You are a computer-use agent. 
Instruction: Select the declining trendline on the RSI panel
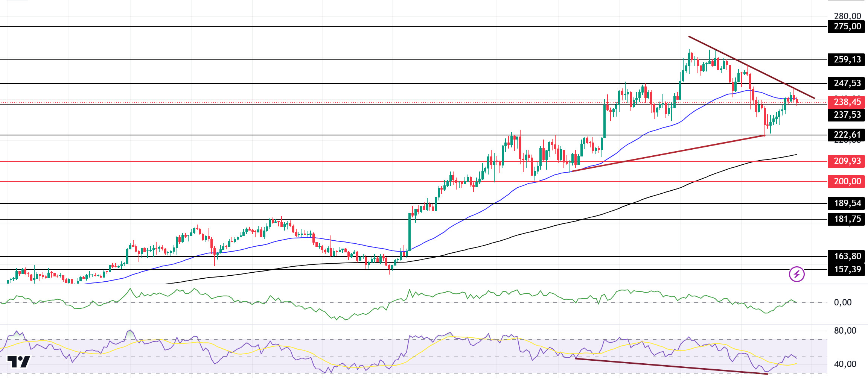pos(672,366)
